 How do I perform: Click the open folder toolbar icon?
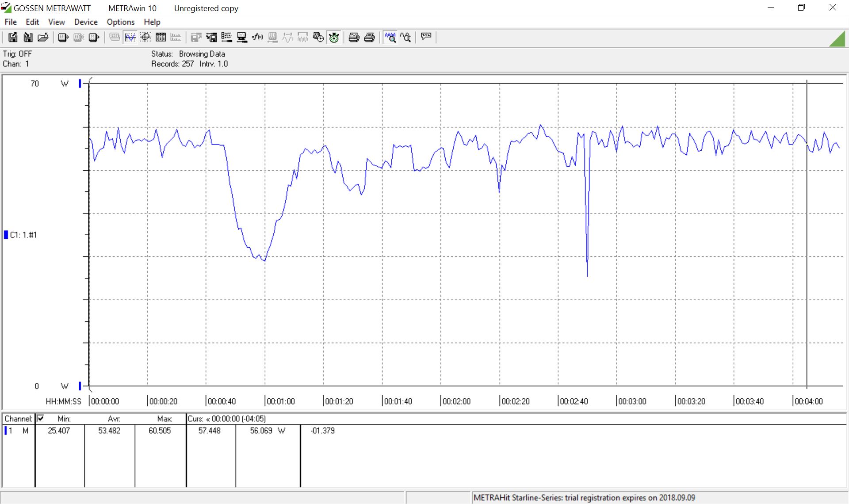(x=43, y=38)
